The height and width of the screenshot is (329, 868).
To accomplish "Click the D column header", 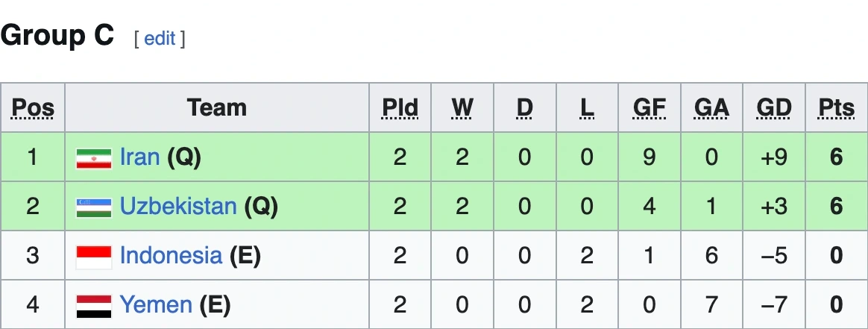I will point(525,108).
